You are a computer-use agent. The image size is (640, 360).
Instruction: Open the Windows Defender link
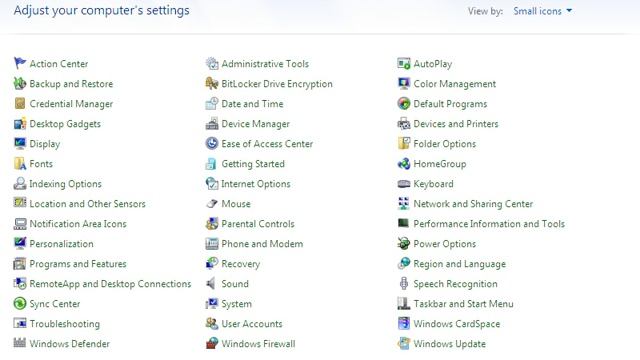pyautogui.click(x=69, y=344)
